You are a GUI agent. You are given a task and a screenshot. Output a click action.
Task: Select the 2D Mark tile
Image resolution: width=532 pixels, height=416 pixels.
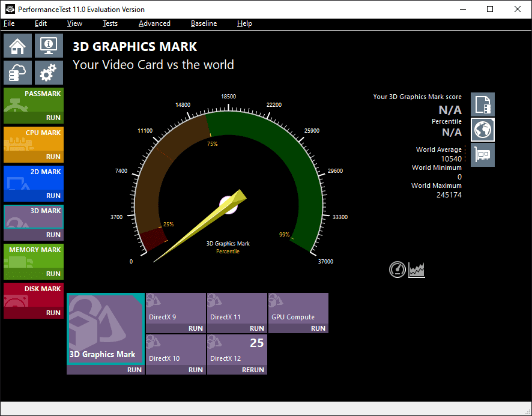(34, 178)
